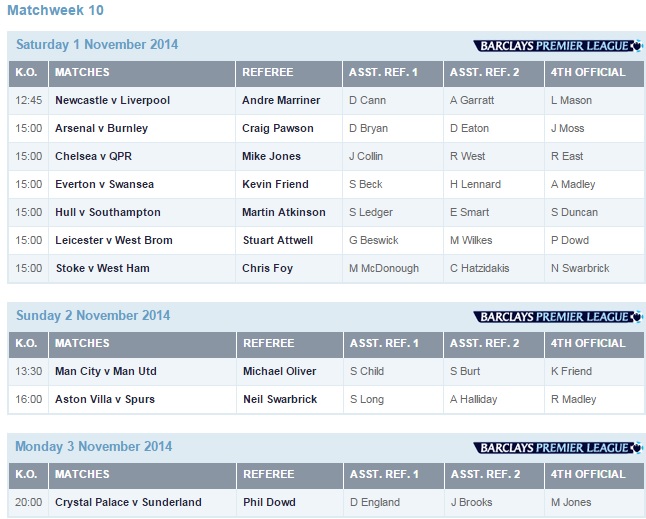This screenshot has width=646, height=519.
Task: Click the Sunday 2 November 2014 header
Action: tap(93, 316)
